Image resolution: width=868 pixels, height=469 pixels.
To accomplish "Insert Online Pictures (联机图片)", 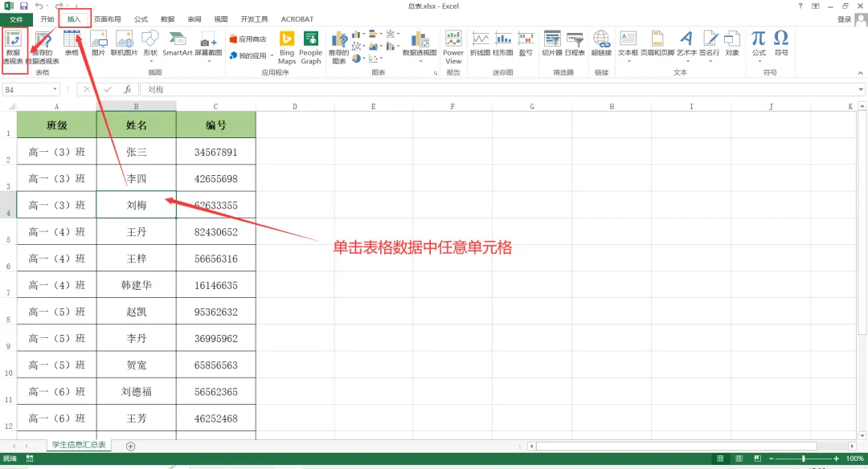I will pos(124,43).
